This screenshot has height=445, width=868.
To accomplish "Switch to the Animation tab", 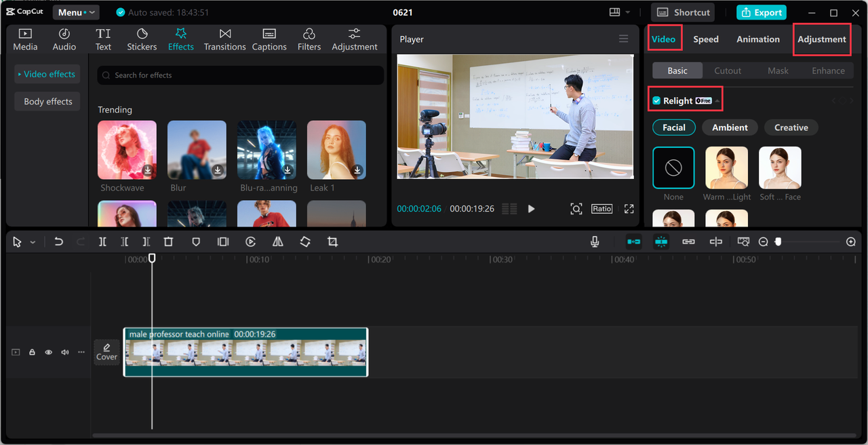I will tap(757, 39).
